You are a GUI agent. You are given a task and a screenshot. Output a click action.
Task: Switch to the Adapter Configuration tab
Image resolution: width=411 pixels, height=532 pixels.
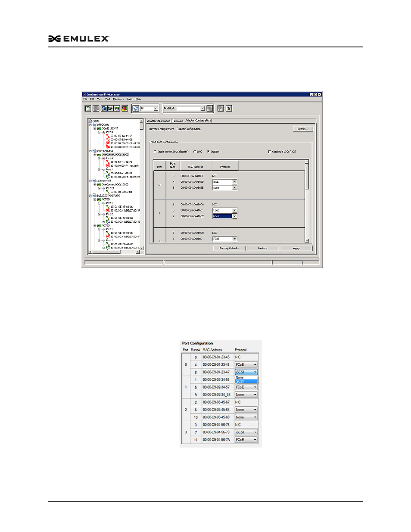tap(198, 121)
